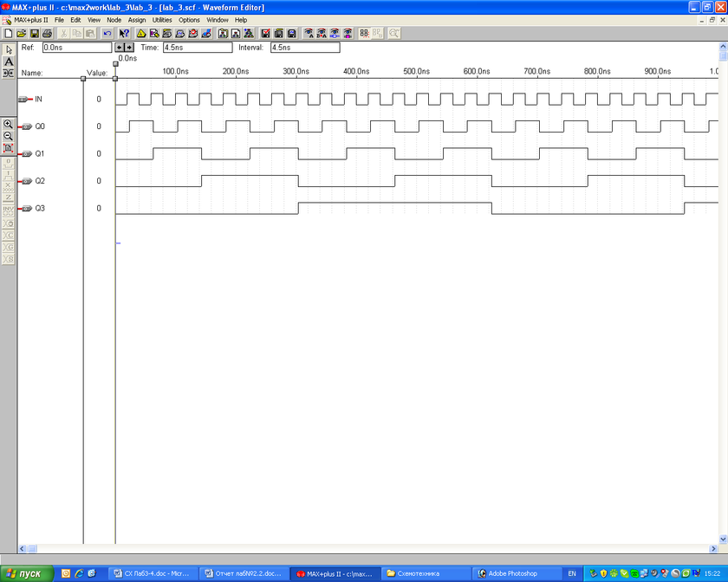Open the View menu
The image size is (728, 582).
tap(94, 20)
